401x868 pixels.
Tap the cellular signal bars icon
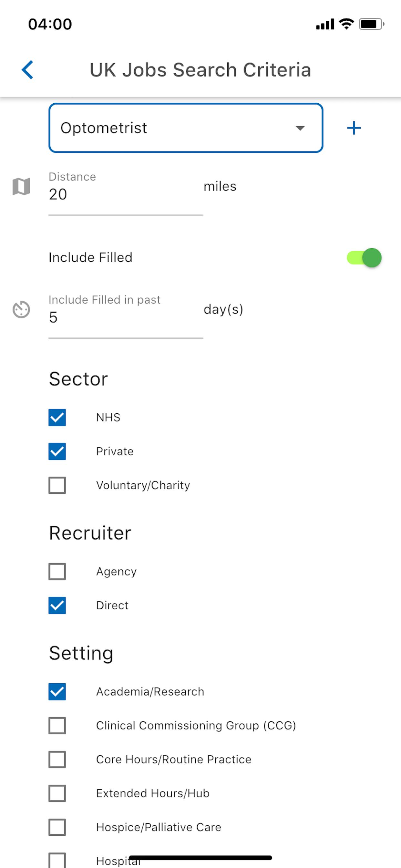(x=325, y=24)
